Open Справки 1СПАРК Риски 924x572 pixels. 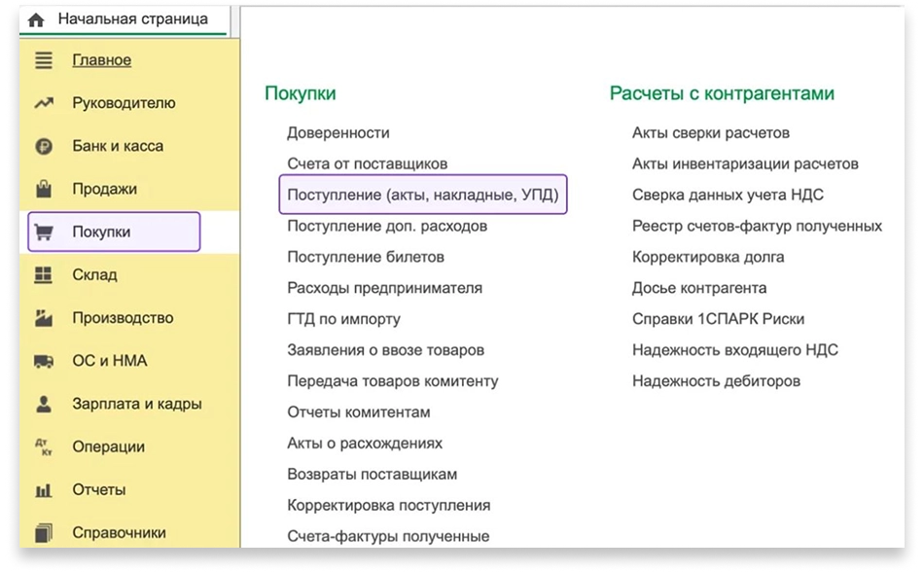[x=719, y=319]
